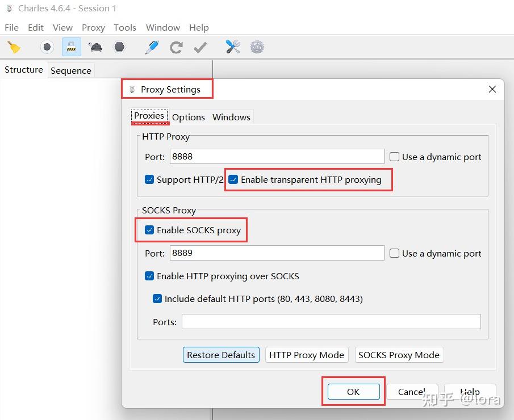Select the Options tab
The width and height of the screenshot is (514, 420).
(189, 117)
